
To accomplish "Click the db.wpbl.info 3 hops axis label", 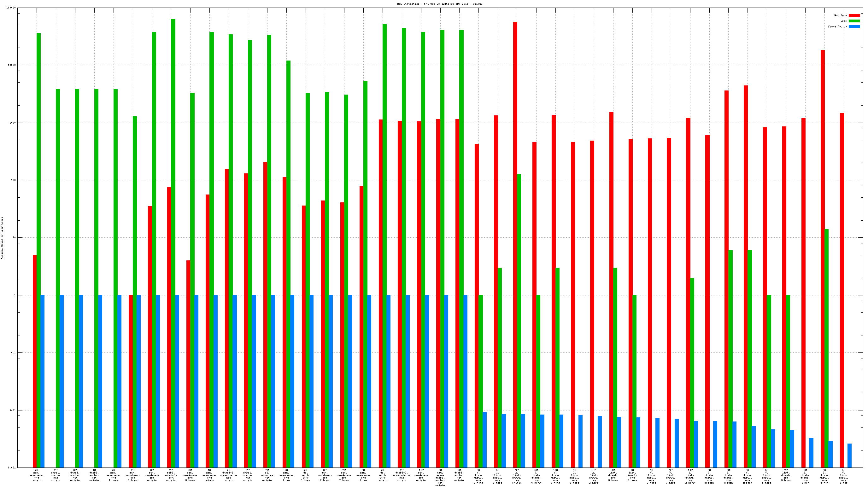I will point(305,475).
